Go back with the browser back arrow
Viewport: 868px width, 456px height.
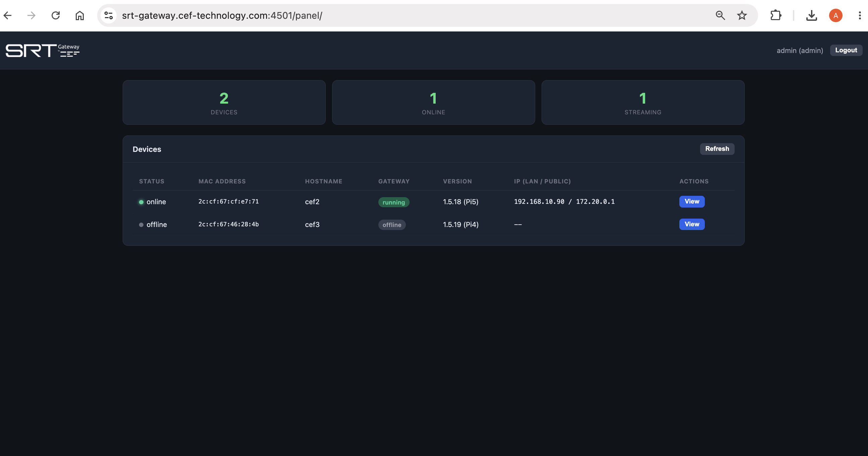coord(7,15)
